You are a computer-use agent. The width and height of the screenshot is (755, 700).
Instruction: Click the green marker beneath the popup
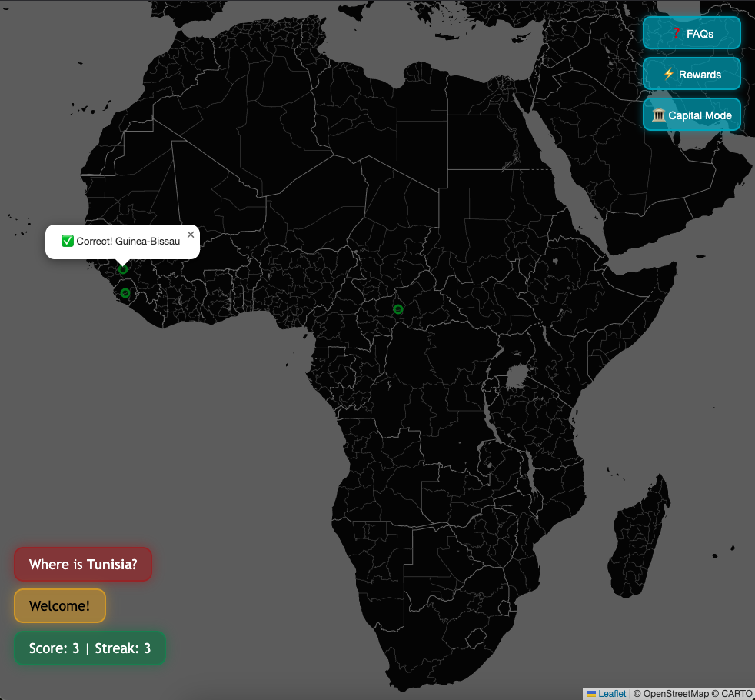pyautogui.click(x=123, y=269)
